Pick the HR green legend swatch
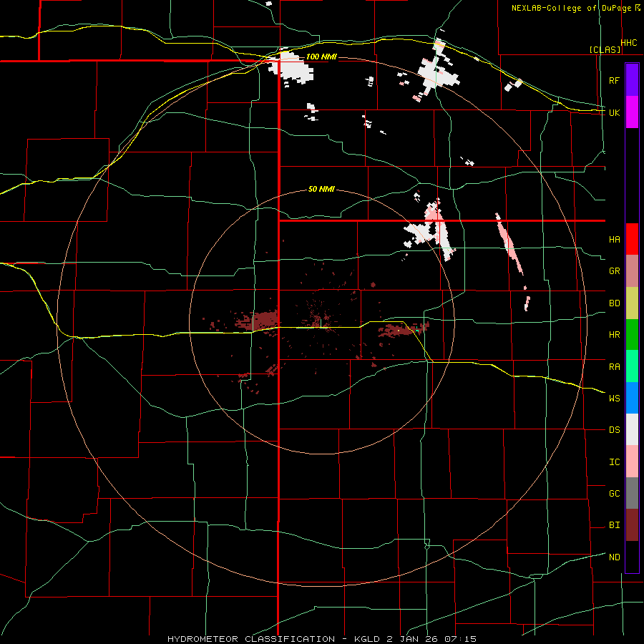The height and width of the screenshot is (644, 644). [x=632, y=335]
